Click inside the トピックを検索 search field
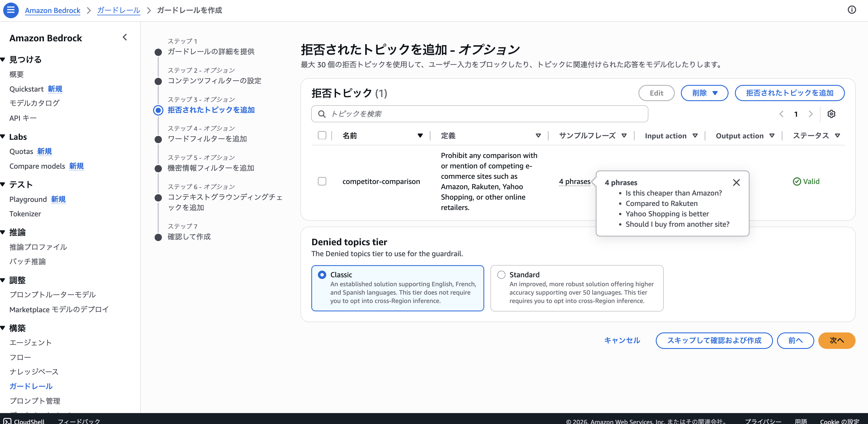 coord(438,114)
